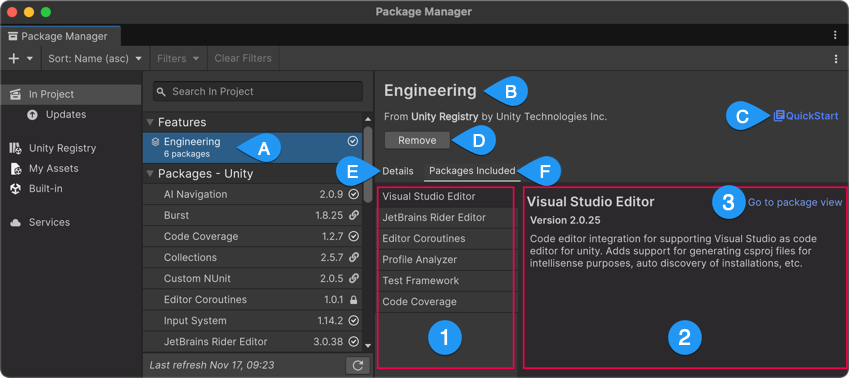
Task: Click the package list scroll up arrow
Action: click(x=368, y=119)
